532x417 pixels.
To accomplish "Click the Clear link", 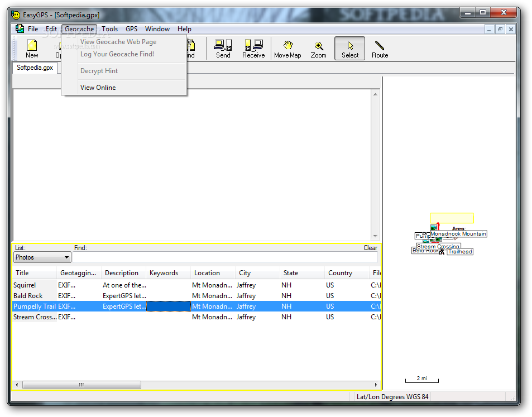I will pos(370,248).
